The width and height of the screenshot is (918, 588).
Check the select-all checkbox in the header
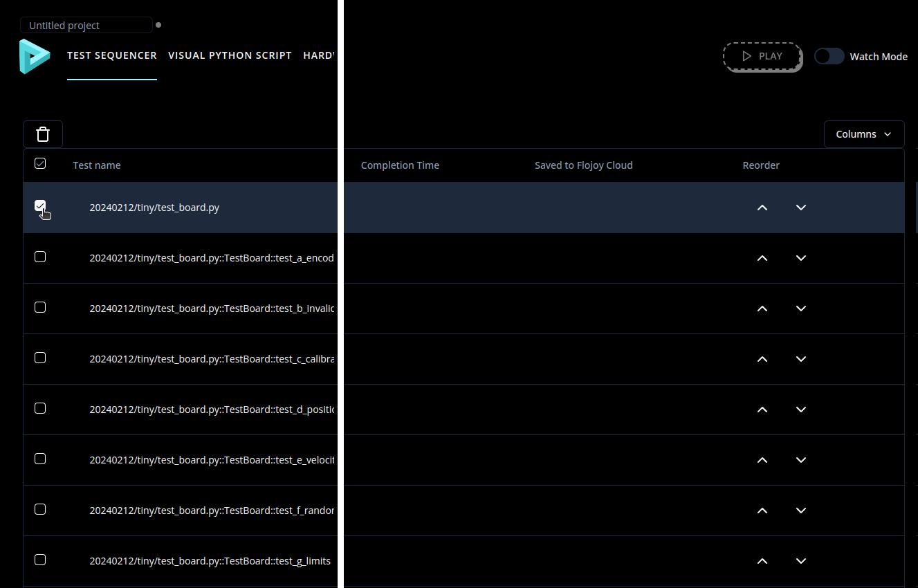[x=40, y=163]
